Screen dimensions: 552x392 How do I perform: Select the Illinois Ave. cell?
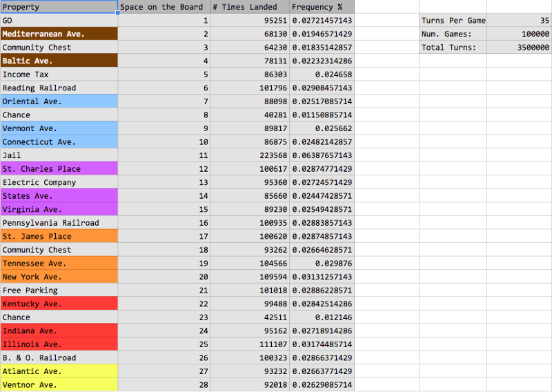tap(59, 344)
